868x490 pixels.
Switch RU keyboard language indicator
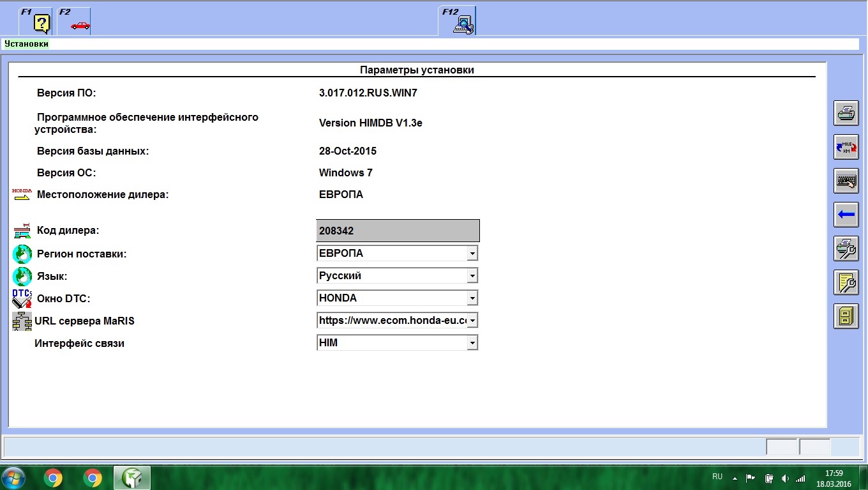pyautogui.click(x=717, y=477)
